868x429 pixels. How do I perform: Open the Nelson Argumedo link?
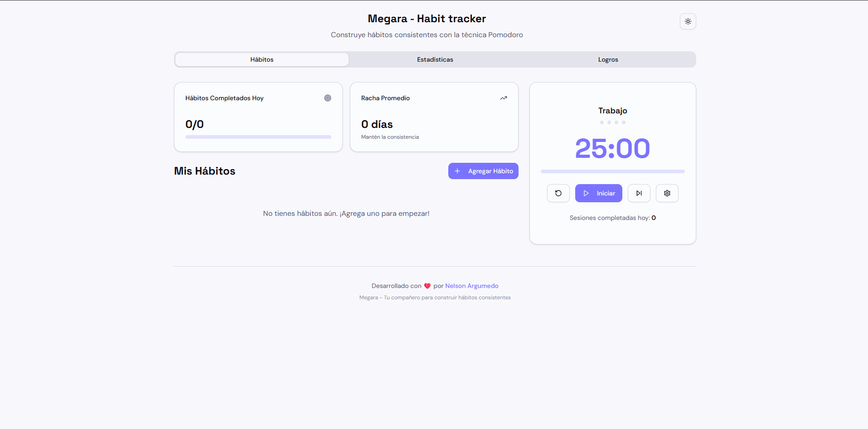[x=472, y=286]
